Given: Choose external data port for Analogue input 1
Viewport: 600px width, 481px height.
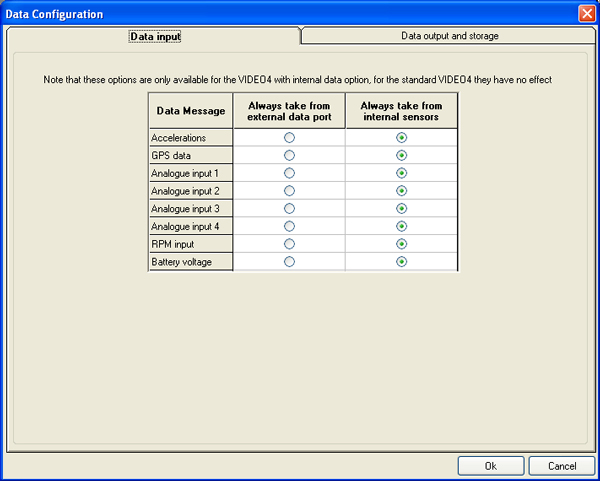Looking at the screenshot, I should (289, 173).
